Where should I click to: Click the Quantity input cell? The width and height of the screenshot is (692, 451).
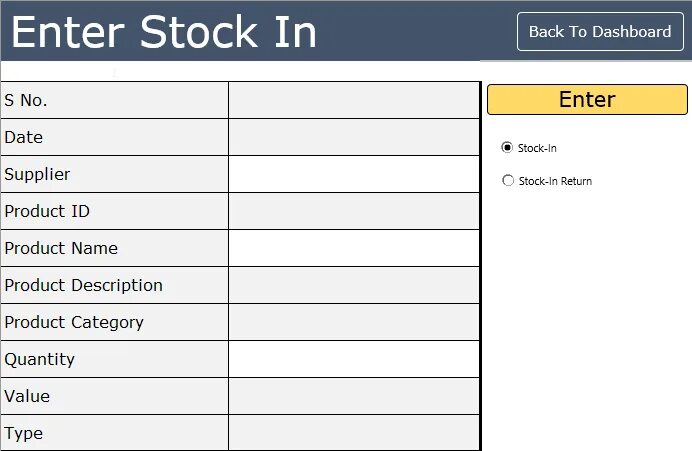coord(354,359)
